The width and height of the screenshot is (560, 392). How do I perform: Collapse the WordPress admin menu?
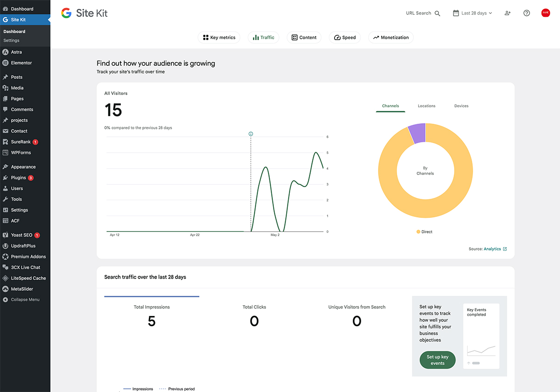click(x=25, y=300)
